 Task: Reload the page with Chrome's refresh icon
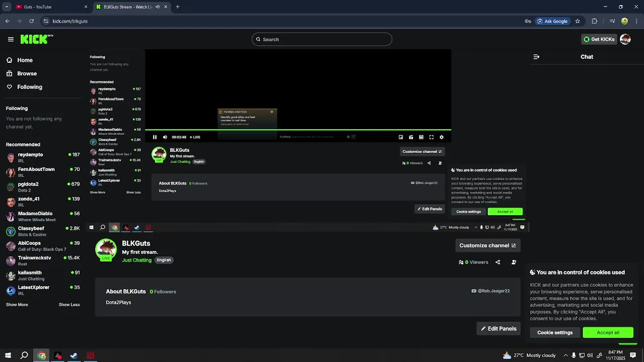[x=31, y=21]
